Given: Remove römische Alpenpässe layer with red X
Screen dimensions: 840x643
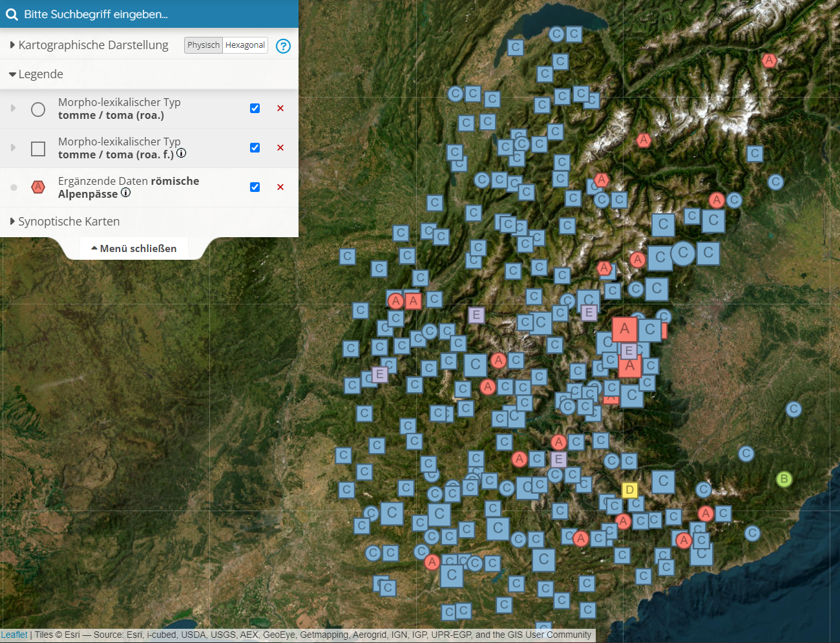Looking at the screenshot, I should click(280, 187).
